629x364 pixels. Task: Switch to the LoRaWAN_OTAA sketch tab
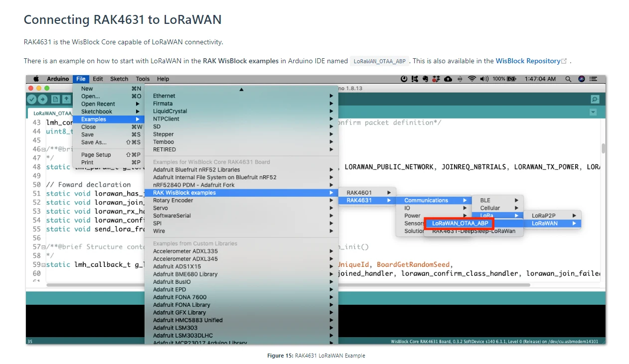(x=50, y=113)
